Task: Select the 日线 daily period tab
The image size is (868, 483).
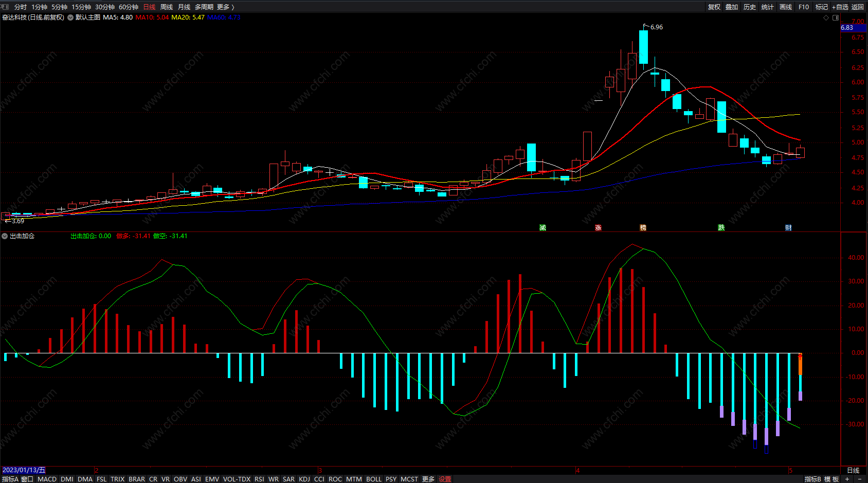Action: pos(149,7)
